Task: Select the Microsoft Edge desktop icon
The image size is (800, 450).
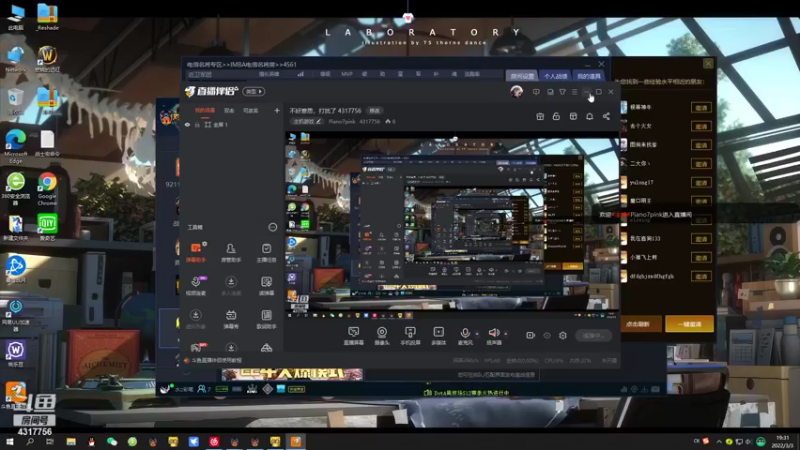Action: (16, 146)
